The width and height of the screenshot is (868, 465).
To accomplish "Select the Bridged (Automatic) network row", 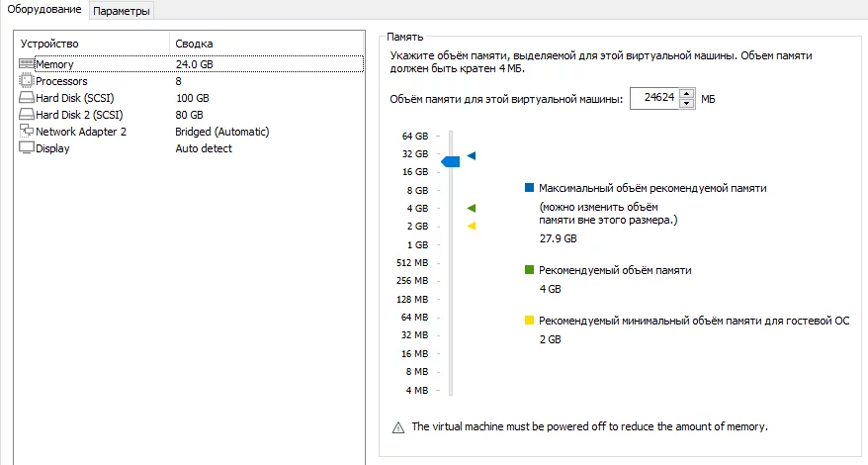I will (221, 132).
